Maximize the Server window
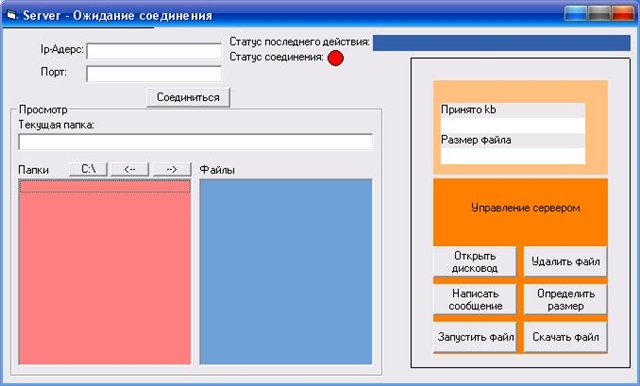The width and height of the screenshot is (640, 386). tap(599, 13)
